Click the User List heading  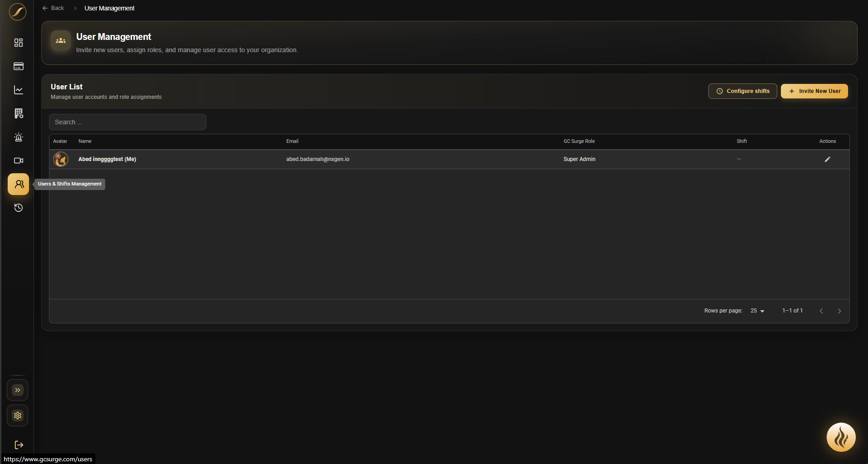[67, 87]
